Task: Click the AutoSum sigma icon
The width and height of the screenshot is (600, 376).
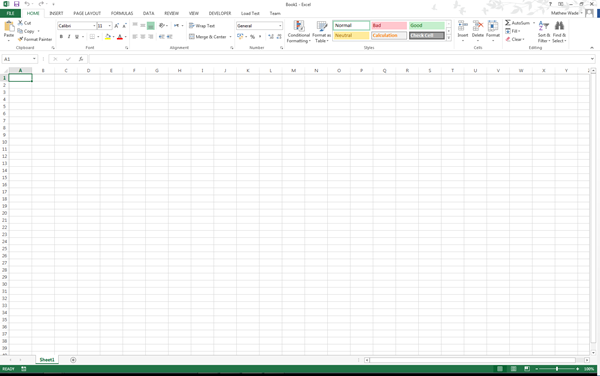Action: click(x=508, y=23)
